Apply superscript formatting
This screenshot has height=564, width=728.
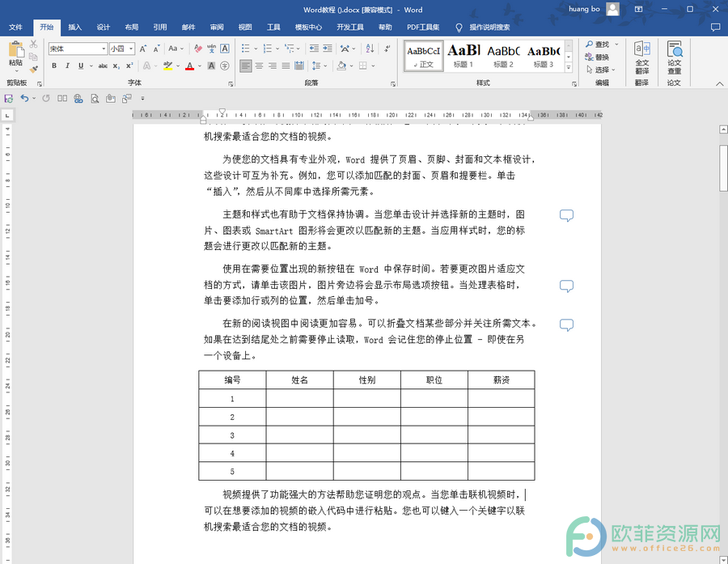pyautogui.click(x=129, y=66)
